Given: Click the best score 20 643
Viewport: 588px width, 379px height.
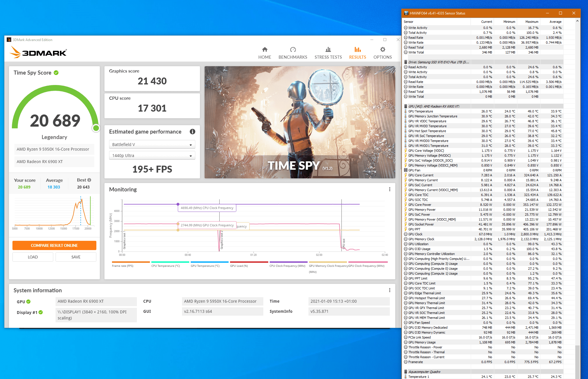Looking at the screenshot, I should point(83,187).
